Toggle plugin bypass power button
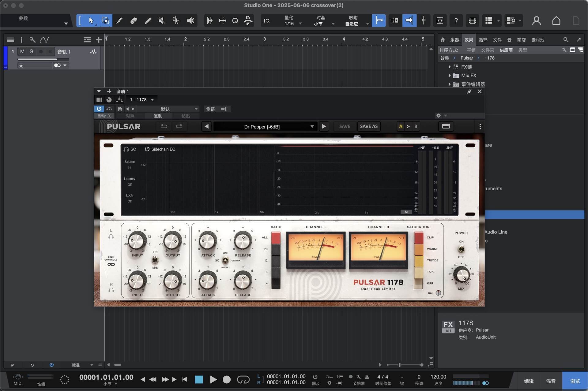 coord(99,109)
